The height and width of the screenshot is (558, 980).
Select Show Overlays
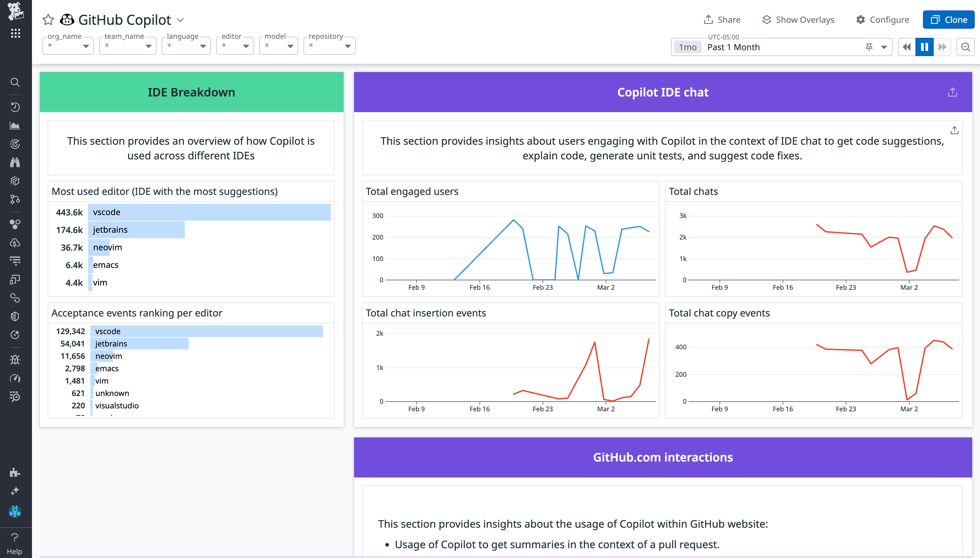click(798, 20)
